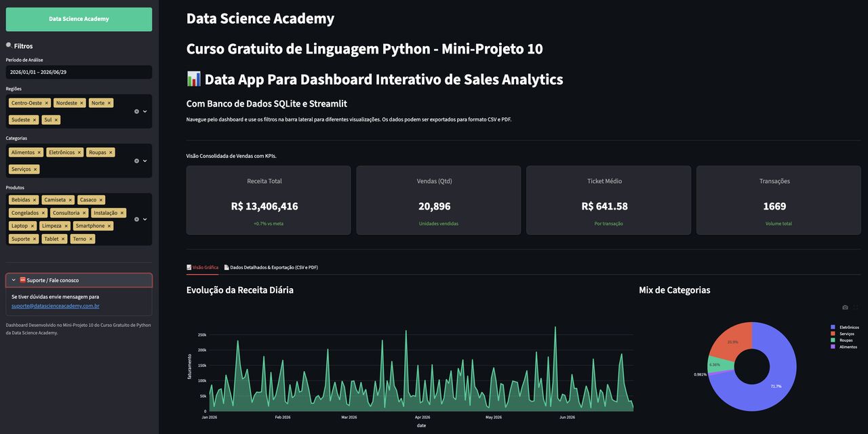Remove the Terno product tag
The image size is (868, 434).
coord(91,239)
